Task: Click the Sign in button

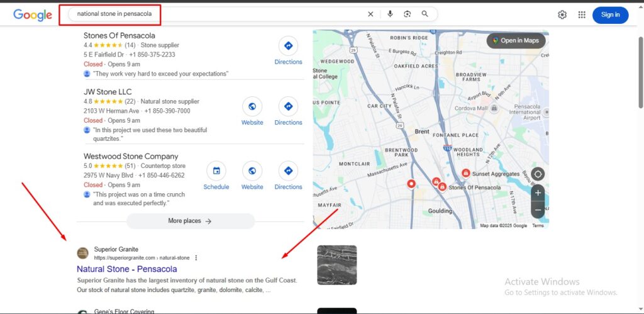Action: click(x=610, y=15)
